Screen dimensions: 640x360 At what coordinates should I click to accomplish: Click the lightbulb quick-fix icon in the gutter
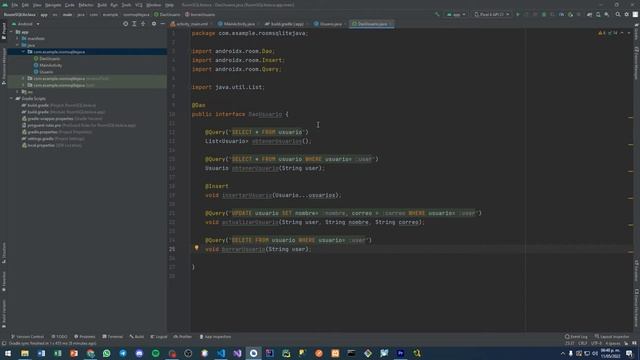[196, 248]
